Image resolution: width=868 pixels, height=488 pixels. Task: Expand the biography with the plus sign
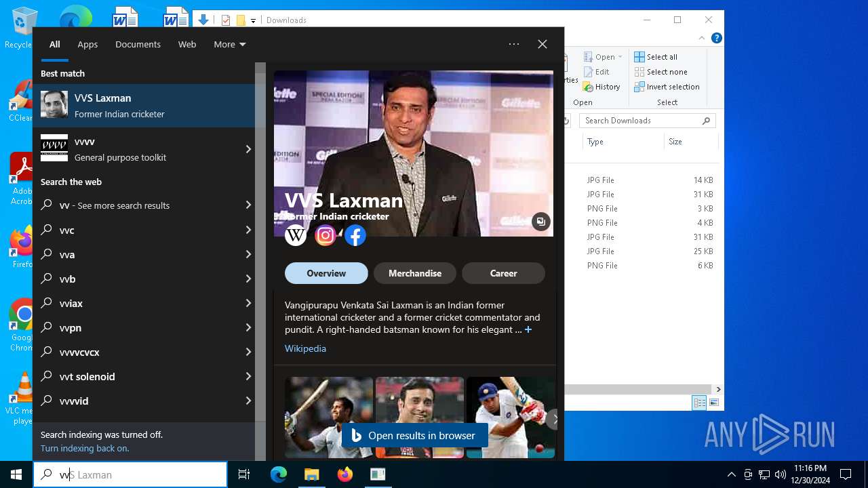[528, 330]
